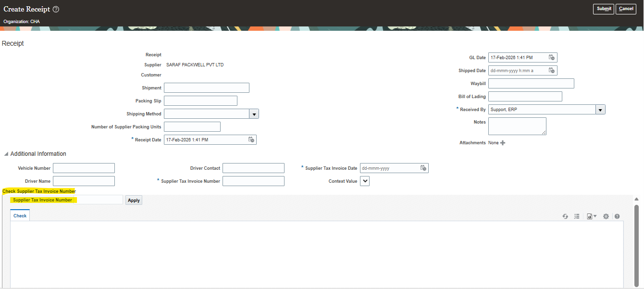644x289 pixels.
Task: Open the Shipped Date calendar picker
Action: (552, 70)
